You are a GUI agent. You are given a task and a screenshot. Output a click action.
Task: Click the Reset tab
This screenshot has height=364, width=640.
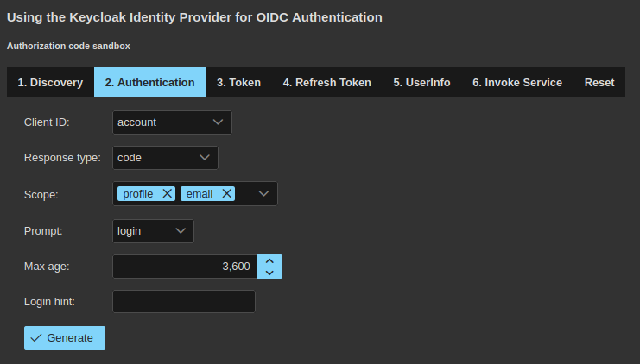click(599, 82)
